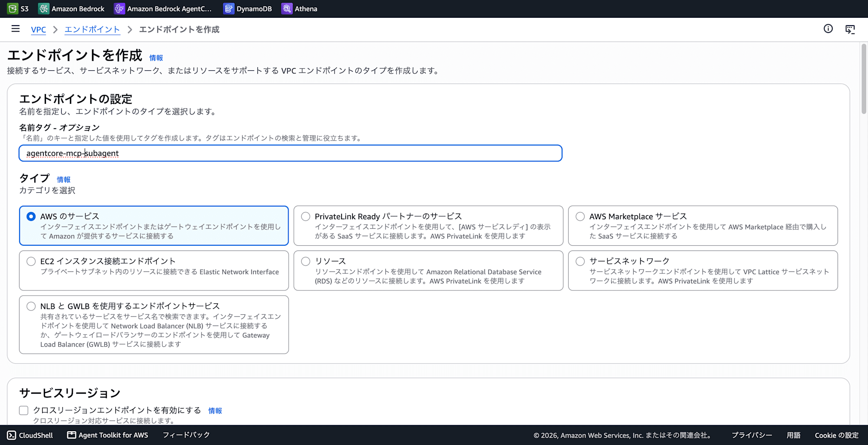Open Amazon Bedrock AgentCore shortcut icon

click(x=119, y=9)
